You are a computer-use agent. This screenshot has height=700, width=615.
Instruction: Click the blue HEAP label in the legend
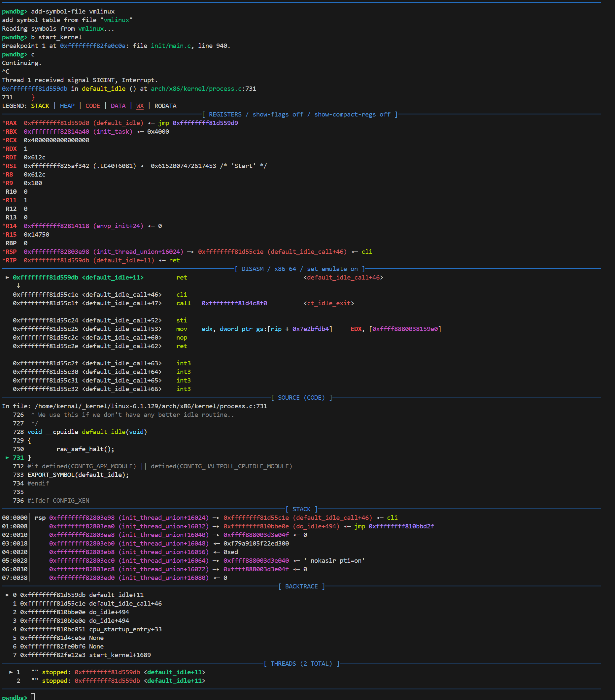[67, 106]
